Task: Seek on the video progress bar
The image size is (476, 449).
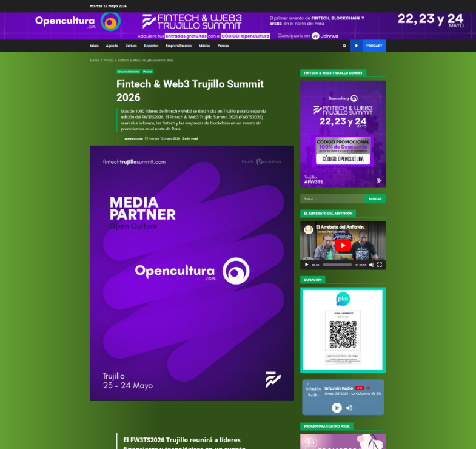Action: (337, 265)
